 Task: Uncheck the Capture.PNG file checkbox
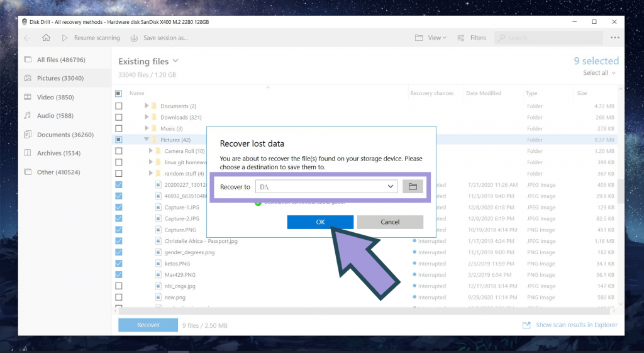click(119, 230)
